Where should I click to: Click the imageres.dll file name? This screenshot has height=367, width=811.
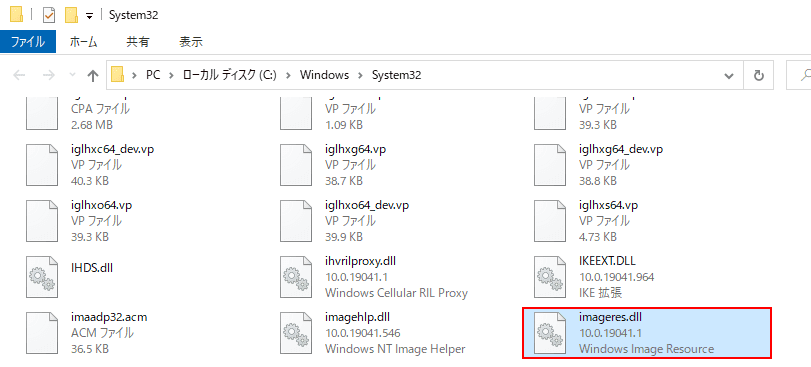[x=610, y=316]
